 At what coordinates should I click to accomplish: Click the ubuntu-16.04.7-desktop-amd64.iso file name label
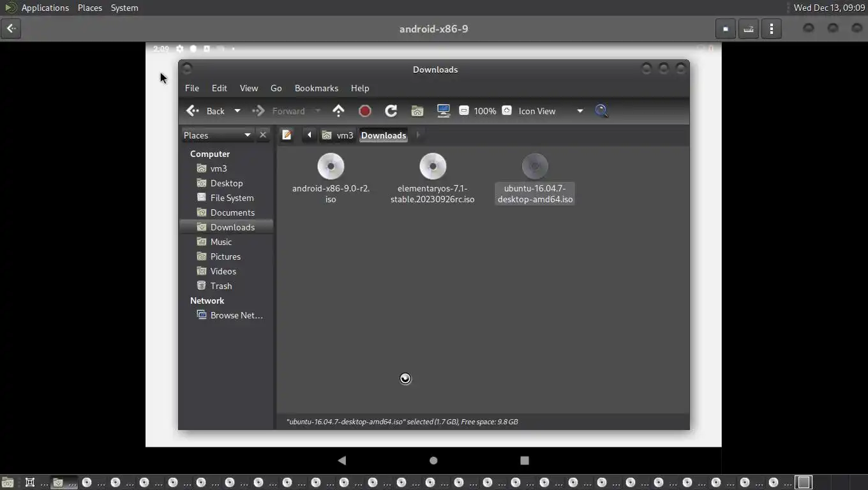[535, 194]
